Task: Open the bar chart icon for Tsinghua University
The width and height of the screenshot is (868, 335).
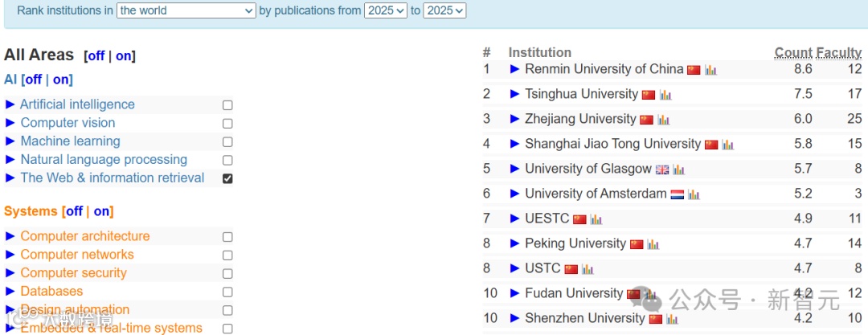Action: pos(665,96)
